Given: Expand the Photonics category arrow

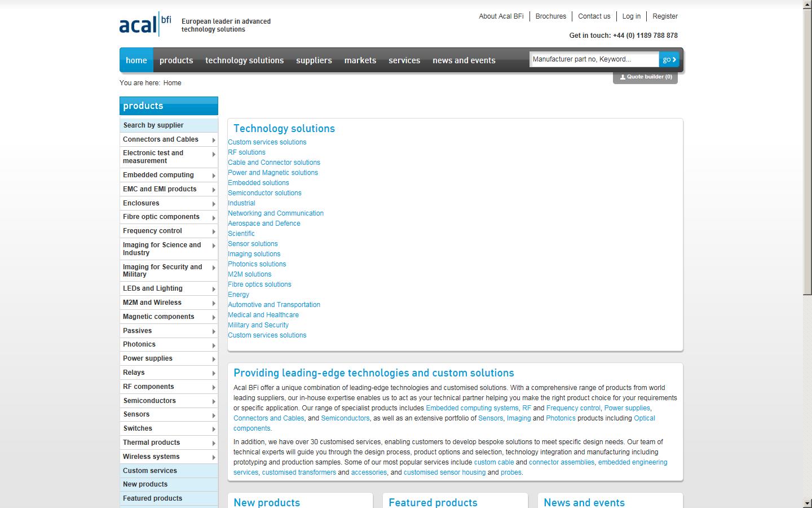Looking at the screenshot, I should [214, 344].
